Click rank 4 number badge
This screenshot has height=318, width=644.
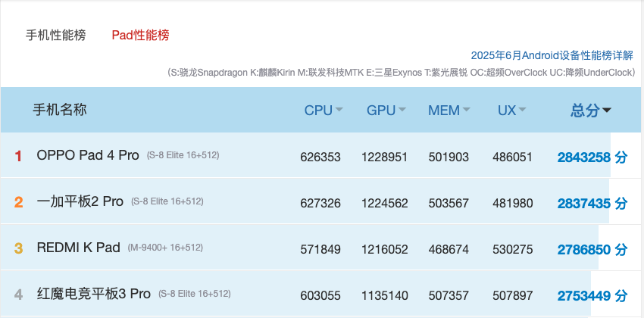pyautogui.click(x=19, y=295)
